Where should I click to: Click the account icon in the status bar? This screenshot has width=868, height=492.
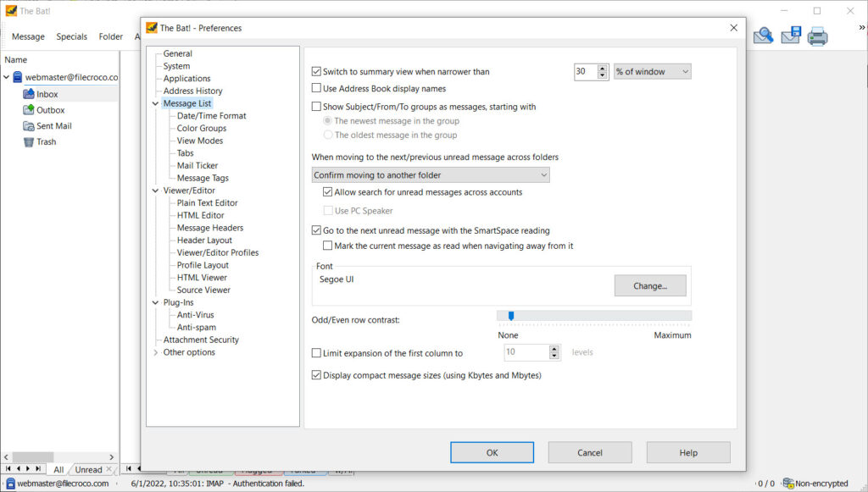pos(10,484)
